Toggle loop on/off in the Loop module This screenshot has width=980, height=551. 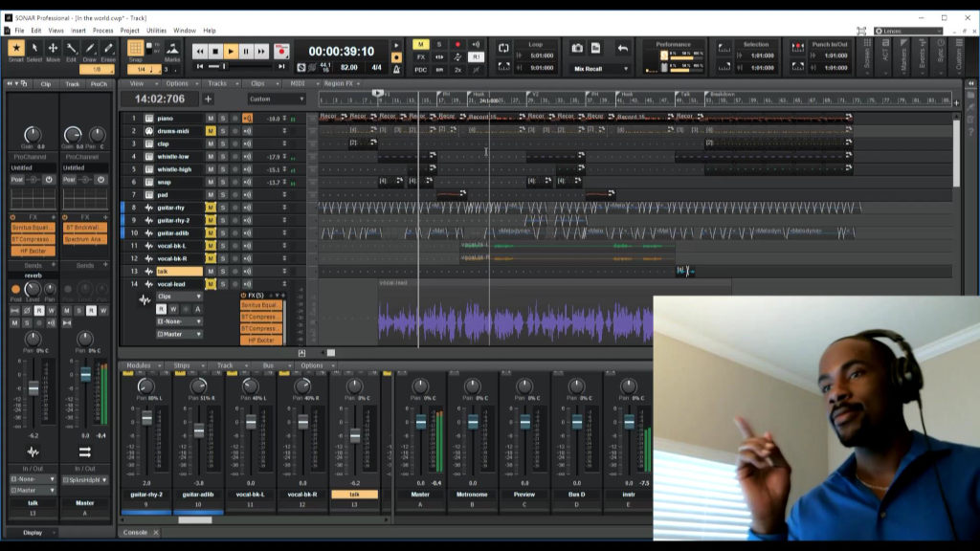click(x=503, y=48)
